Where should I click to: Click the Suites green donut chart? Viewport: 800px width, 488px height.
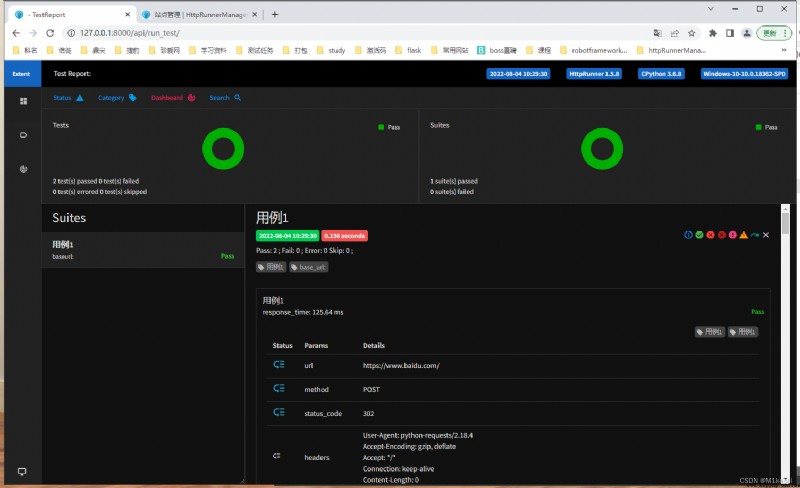tap(602, 149)
